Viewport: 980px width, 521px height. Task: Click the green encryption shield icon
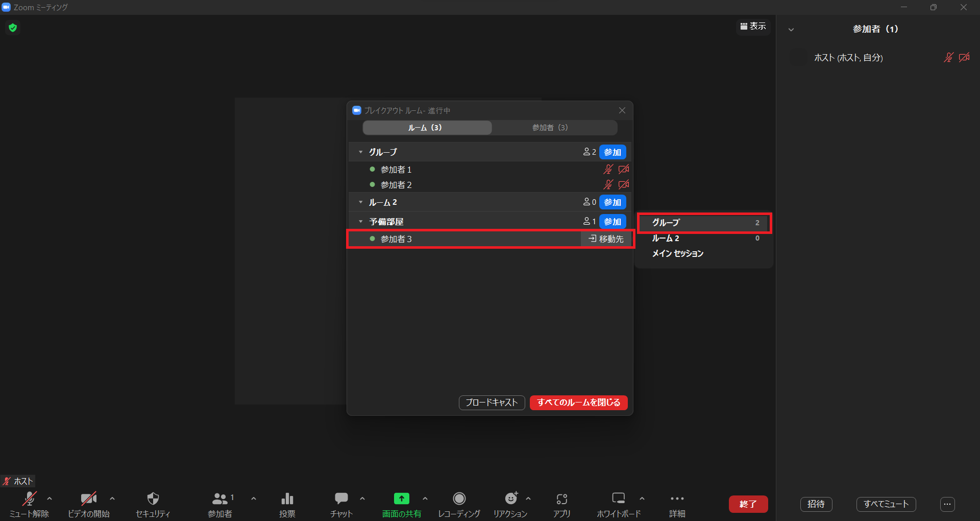[x=13, y=28]
